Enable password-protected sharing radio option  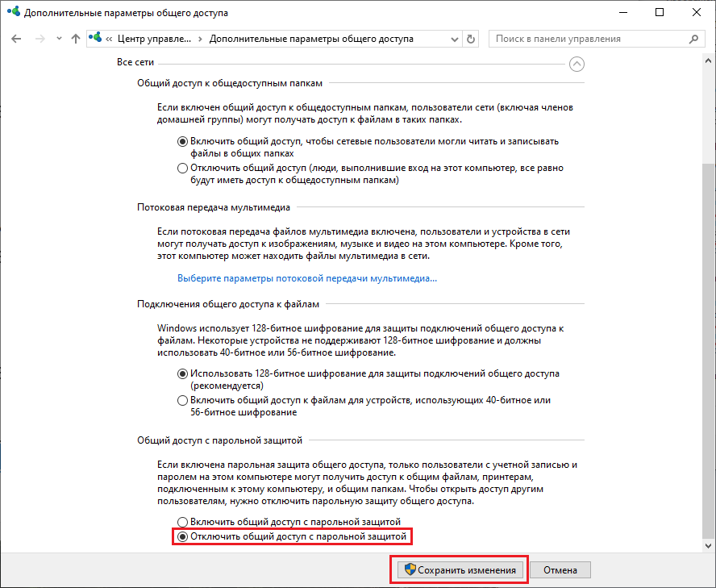pyautogui.click(x=182, y=522)
